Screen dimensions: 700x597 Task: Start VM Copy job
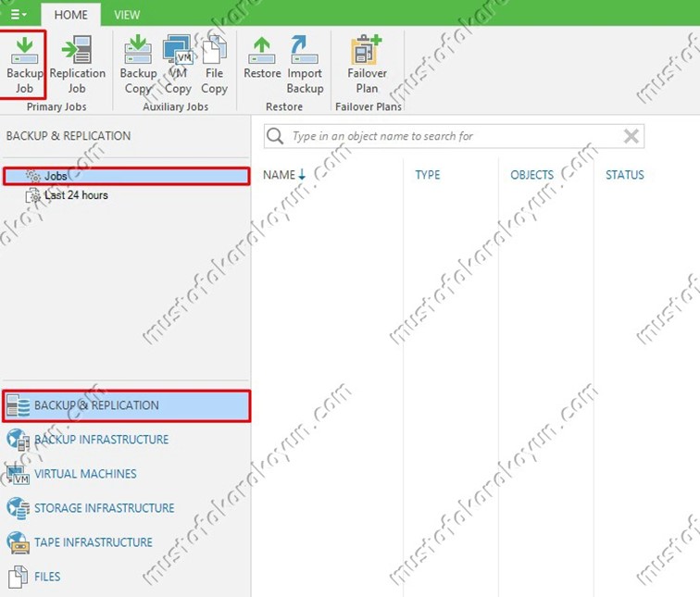tap(178, 65)
